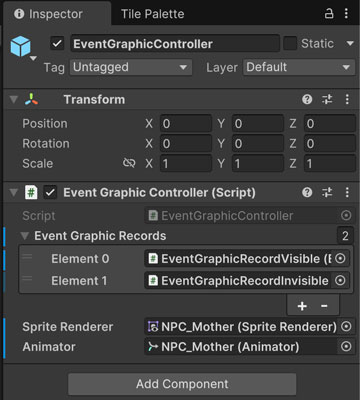Click the Add Component button
Viewport: 360px width, 400px height.
[x=182, y=384]
